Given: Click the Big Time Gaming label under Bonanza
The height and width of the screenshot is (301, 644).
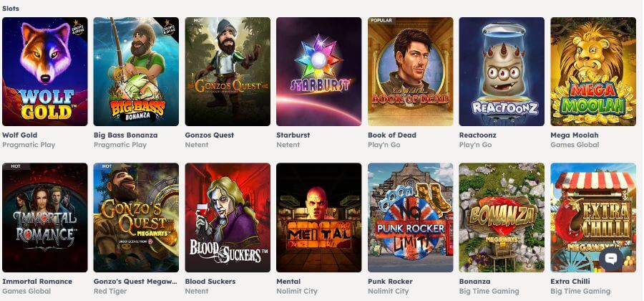Looking at the screenshot, I should point(489,291).
